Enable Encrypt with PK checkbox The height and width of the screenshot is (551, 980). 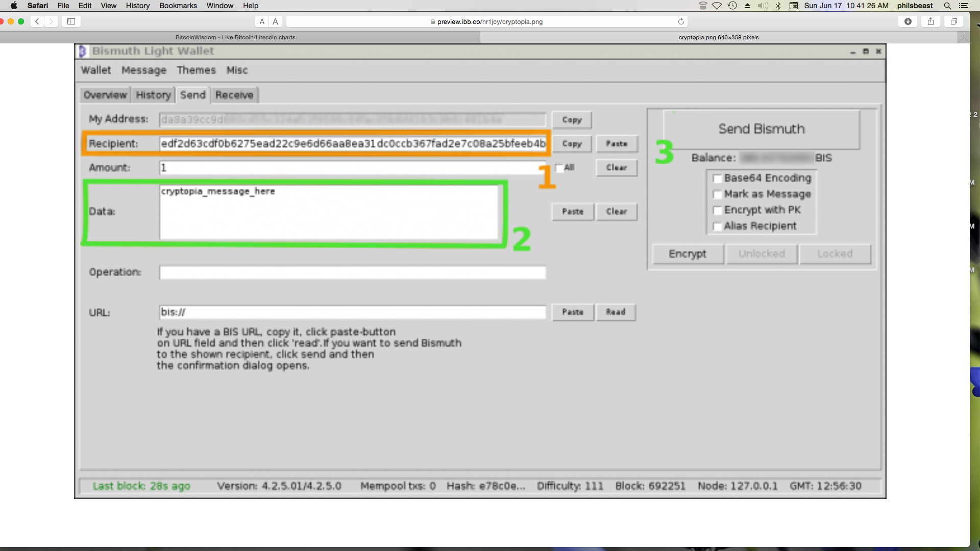tap(717, 210)
